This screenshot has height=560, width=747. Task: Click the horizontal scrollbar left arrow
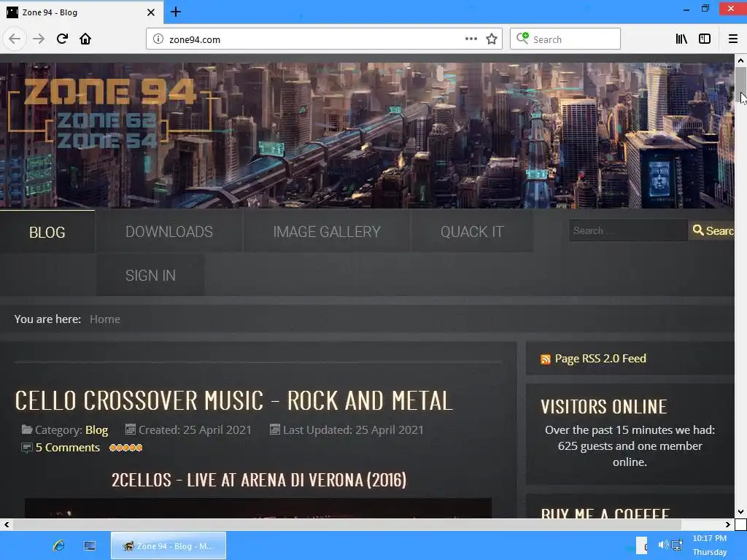coord(6,524)
